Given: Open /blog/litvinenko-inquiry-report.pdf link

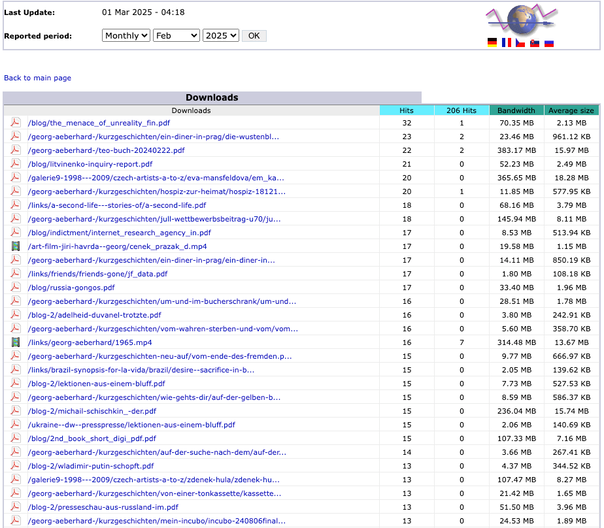Looking at the screenshot, I should tap(90, 164).
